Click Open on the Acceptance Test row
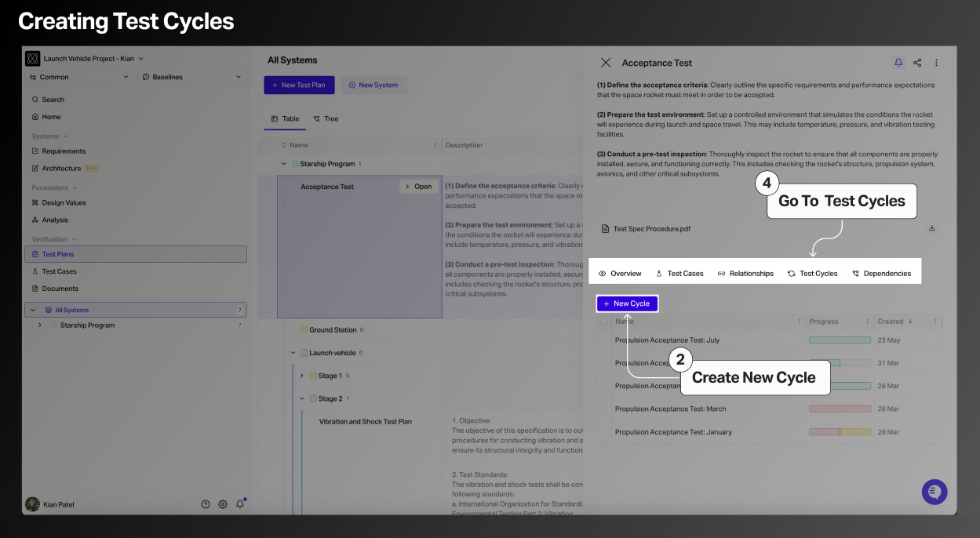980x538 pixels. click(418, 187)
